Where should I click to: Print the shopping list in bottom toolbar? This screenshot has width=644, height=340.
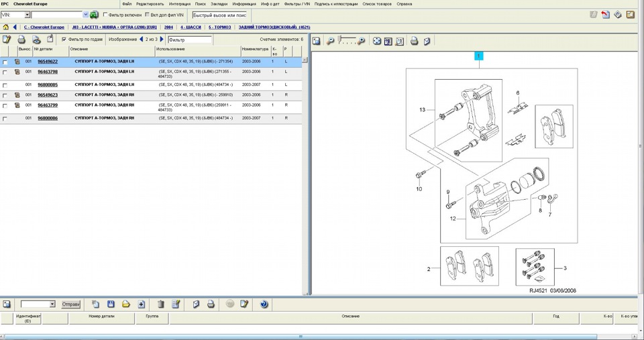point(211,304)
